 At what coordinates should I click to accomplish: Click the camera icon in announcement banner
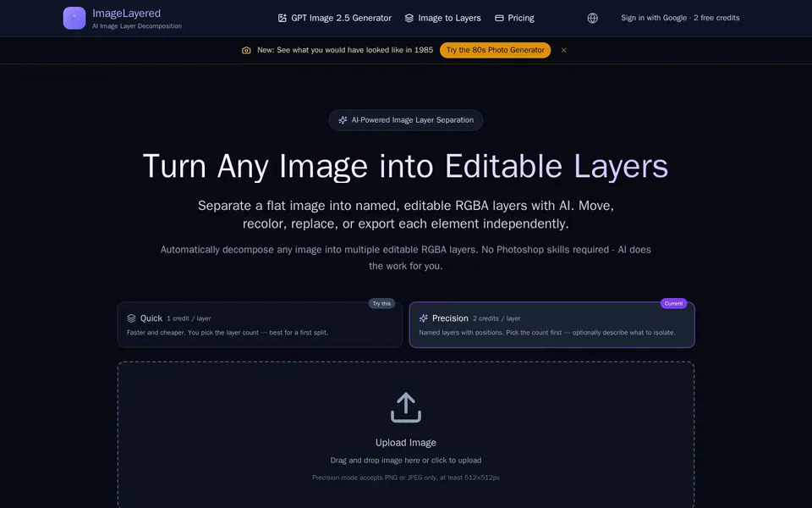(x=246, y=50)
